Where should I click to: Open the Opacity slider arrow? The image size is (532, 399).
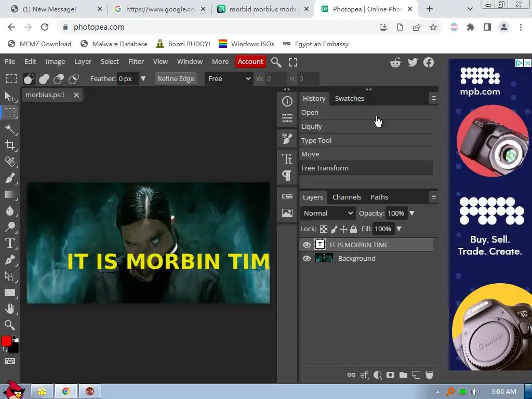point(412,213)
